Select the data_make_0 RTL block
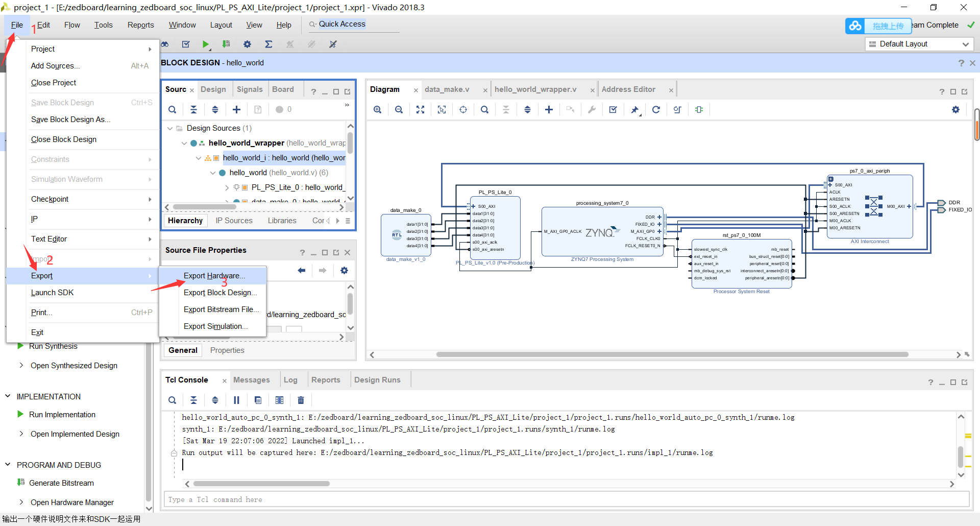This screenshot has width=980, height=526. [406, 235]
